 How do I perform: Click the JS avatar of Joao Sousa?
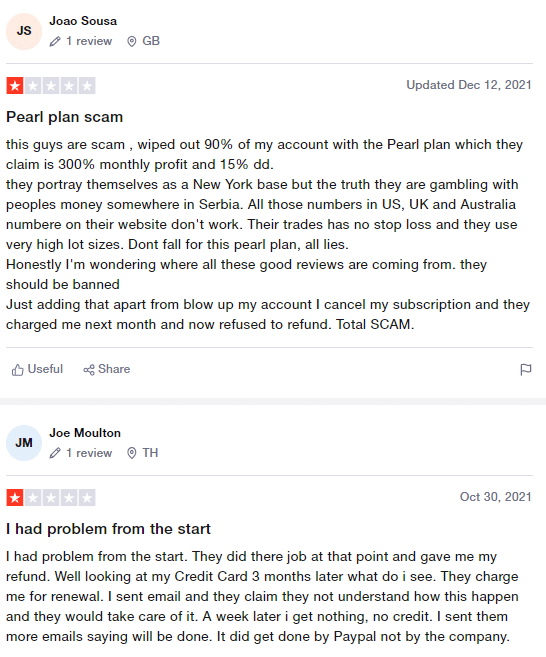pos(24,31)
